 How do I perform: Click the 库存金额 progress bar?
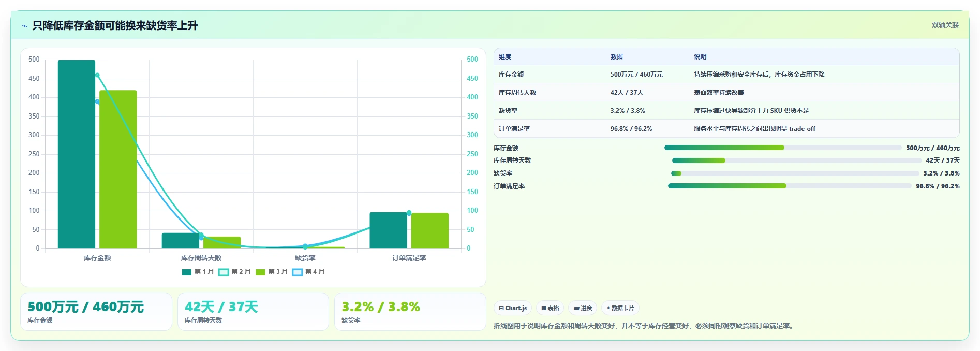click(783, 148)
